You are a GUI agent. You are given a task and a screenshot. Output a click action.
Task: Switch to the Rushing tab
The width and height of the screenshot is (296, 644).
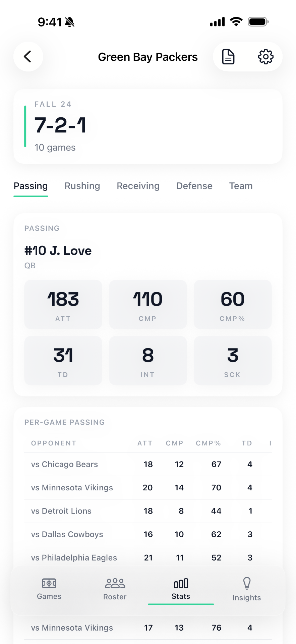pyautogui.click(x=82, y=186)
